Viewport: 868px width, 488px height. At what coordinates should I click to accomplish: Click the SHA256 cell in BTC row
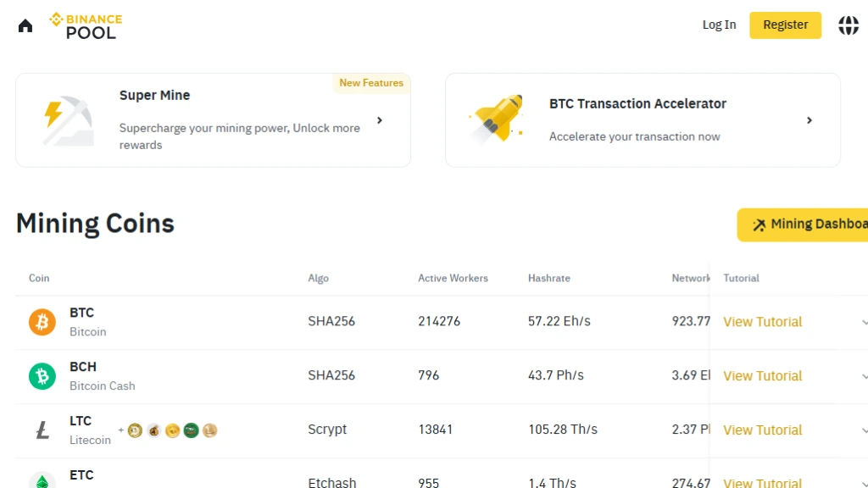point(331,321)
